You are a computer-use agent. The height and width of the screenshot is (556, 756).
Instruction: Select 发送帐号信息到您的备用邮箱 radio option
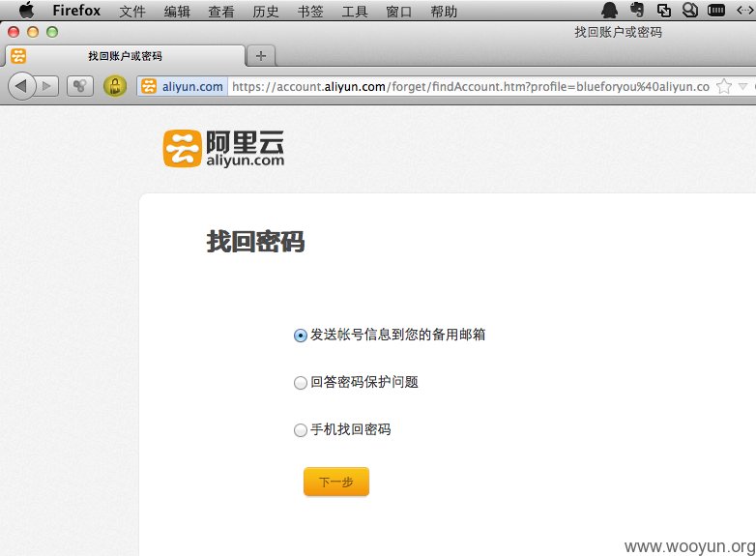point(300,336)
